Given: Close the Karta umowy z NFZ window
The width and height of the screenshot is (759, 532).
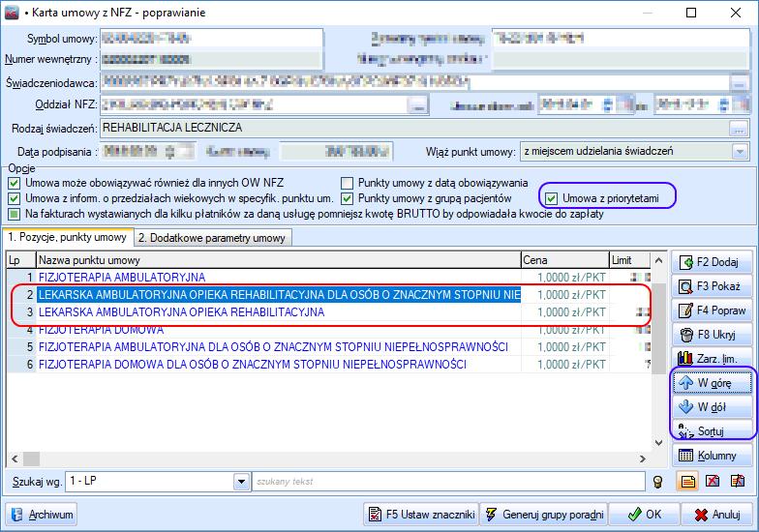Looking at the screenshot, I should click(x=736, y=12).
